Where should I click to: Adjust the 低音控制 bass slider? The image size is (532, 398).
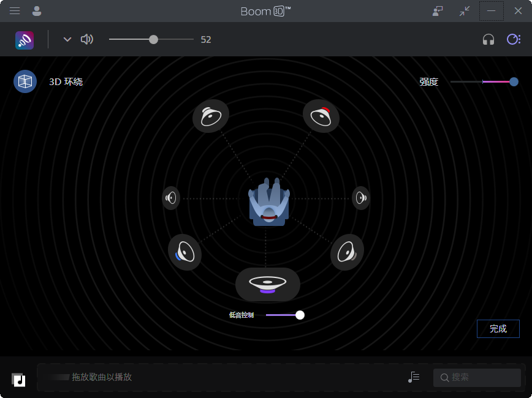(285, 315)
